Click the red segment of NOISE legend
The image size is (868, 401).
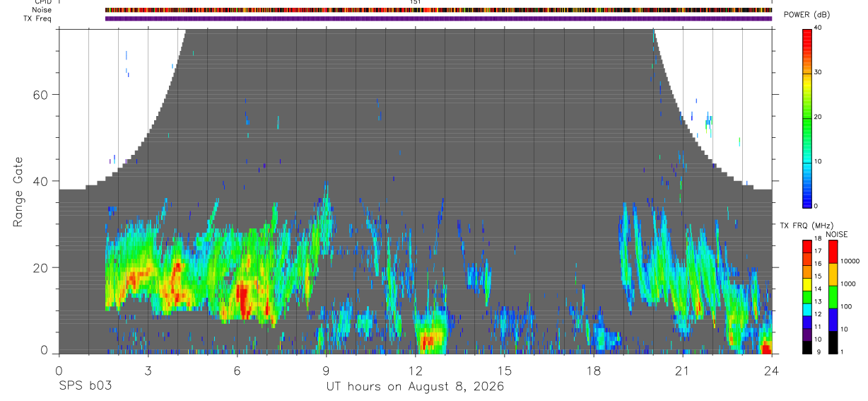(x=833, y=252)
